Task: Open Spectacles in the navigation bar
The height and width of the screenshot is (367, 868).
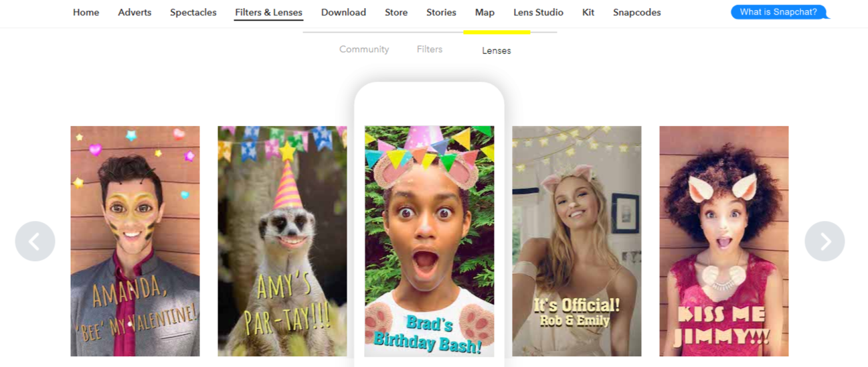Action: coord(193,13)
